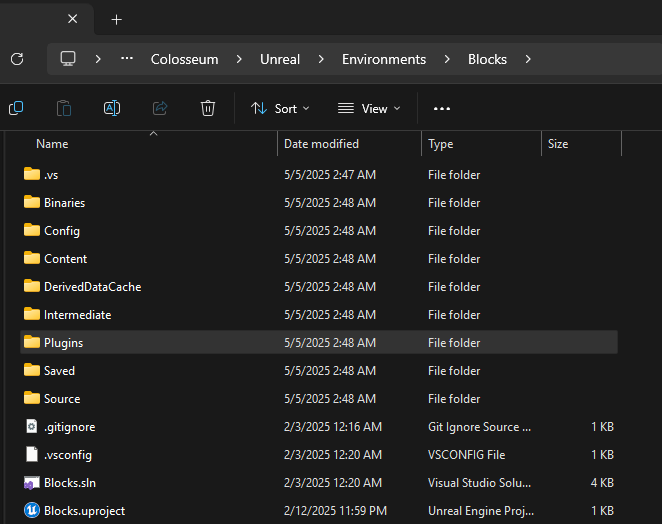Screen dimensions: 662x524
Task: Select the Source folder name
Action: coord(62,399)
